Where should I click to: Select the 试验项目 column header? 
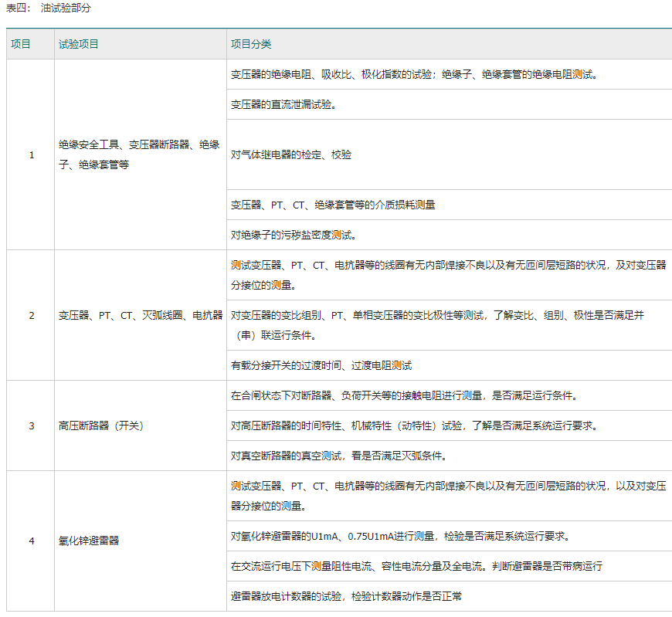tap(79, 44)
